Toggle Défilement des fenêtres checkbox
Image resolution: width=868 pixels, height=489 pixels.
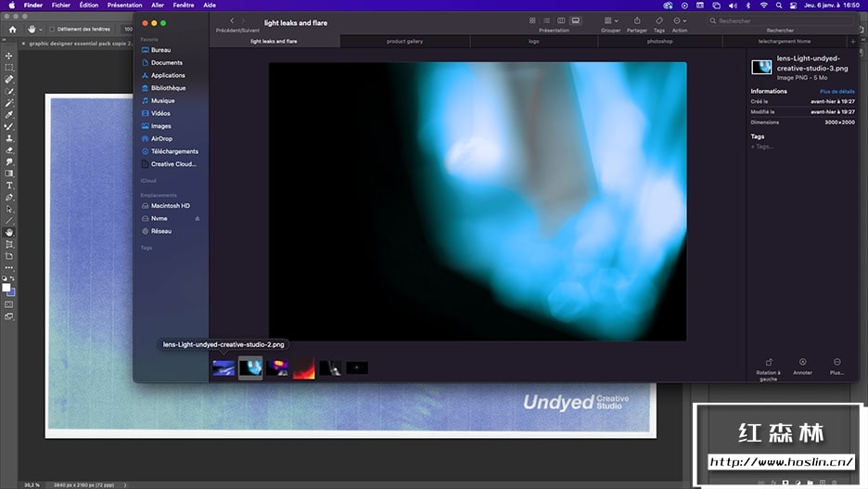point(52,30)
